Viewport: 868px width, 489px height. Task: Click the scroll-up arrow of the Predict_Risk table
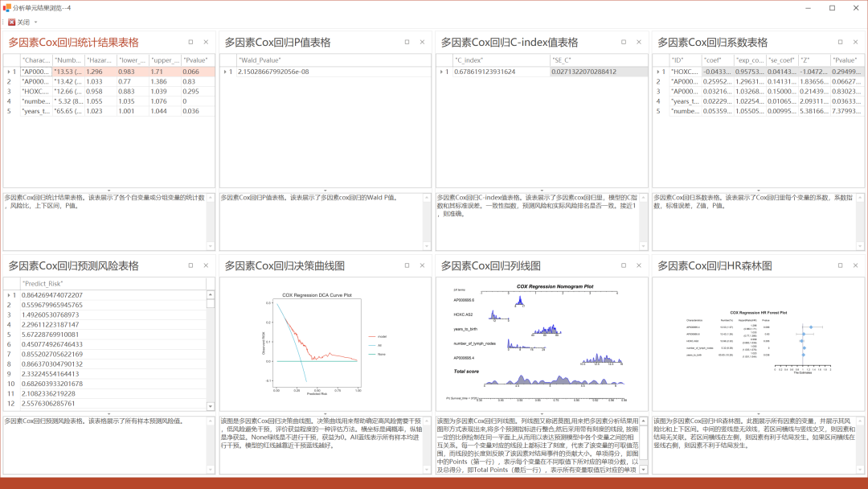pyautogui.click(x=211, y=294)
